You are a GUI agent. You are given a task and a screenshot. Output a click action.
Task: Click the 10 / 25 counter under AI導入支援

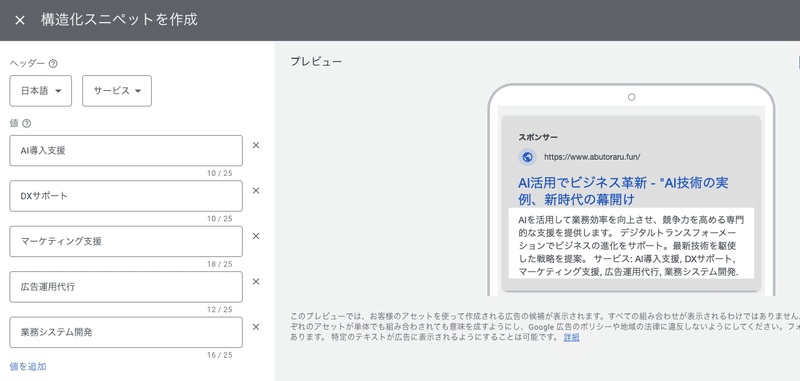(x=219, y=173)
